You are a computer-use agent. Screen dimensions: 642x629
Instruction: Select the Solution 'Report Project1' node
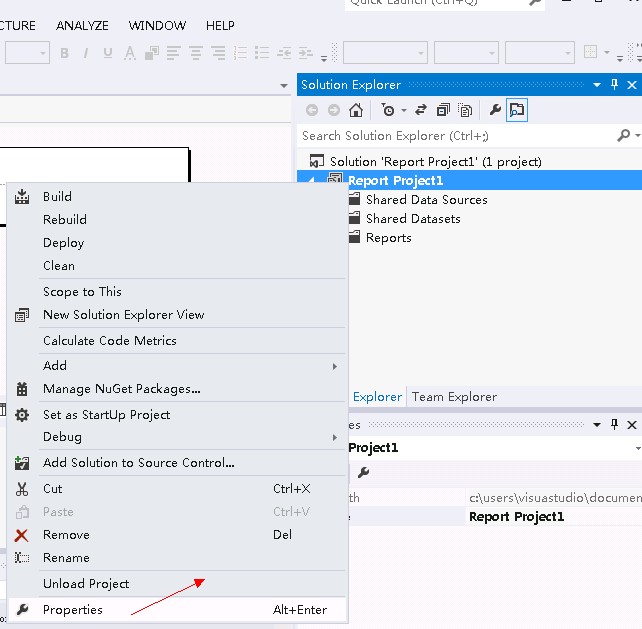tap(435, 161)
